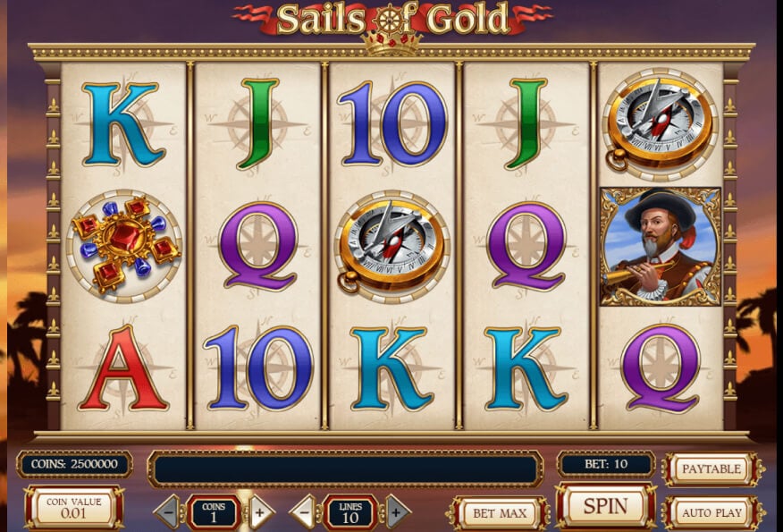
Task: Increase lines using the plus arrow
Action: pos(397,512)
